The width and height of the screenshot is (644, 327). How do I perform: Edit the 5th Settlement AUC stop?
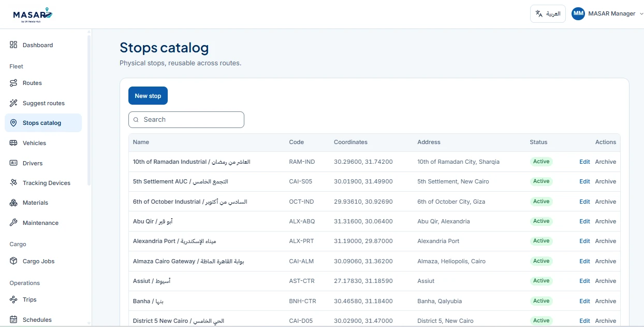584,181
